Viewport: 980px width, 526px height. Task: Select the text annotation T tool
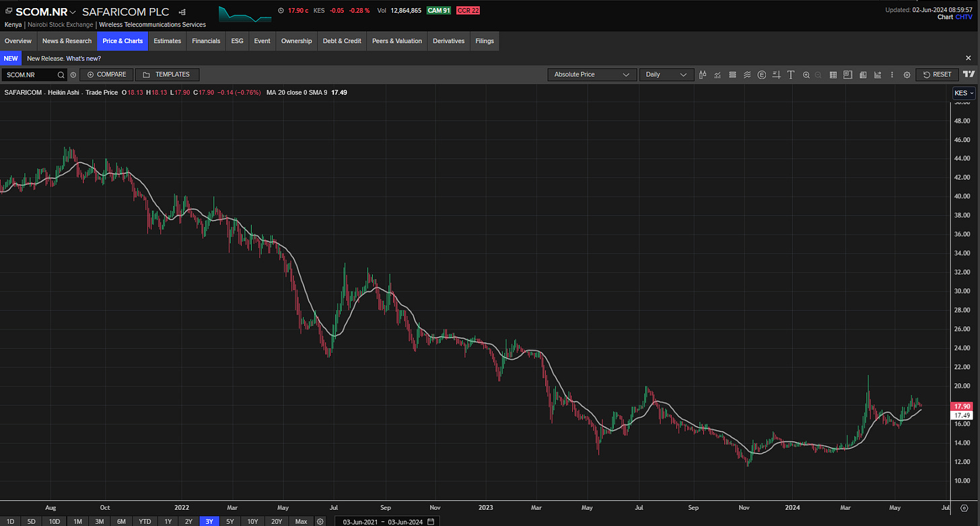pos(791,75)
